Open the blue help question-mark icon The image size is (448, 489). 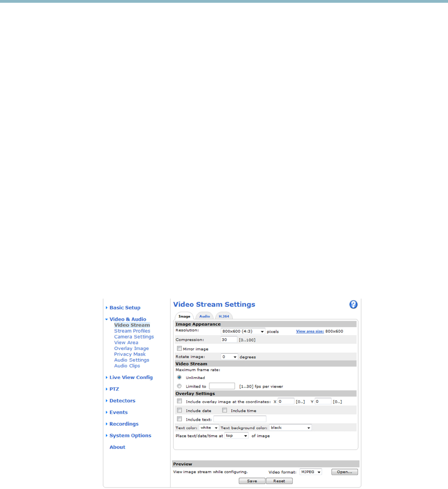click(353, 305)
